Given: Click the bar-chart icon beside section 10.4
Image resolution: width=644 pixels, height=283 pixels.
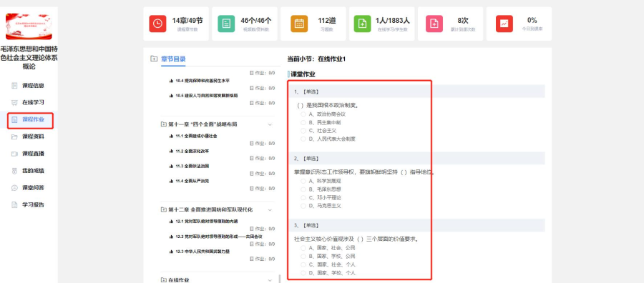Looking at the screenshot, I should pos(171,81).
